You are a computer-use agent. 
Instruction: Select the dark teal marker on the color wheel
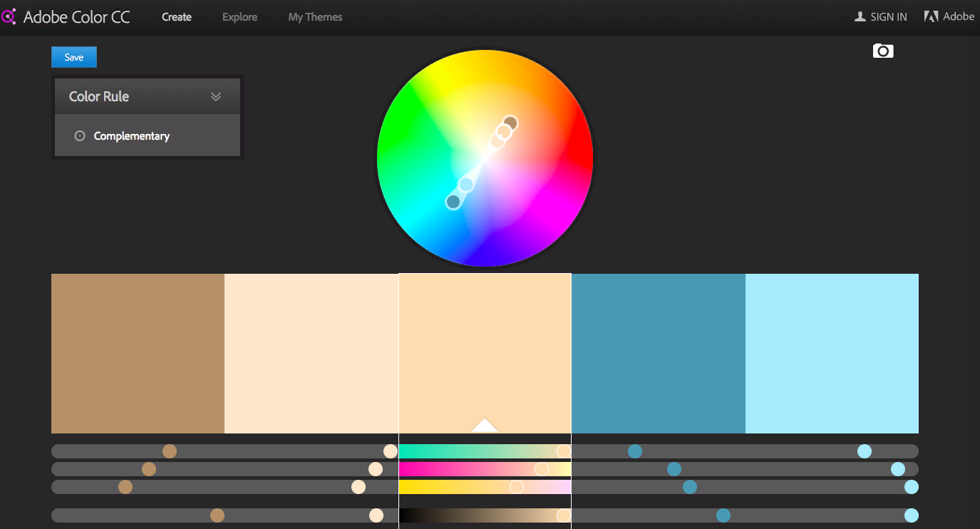tap(453, 202)
